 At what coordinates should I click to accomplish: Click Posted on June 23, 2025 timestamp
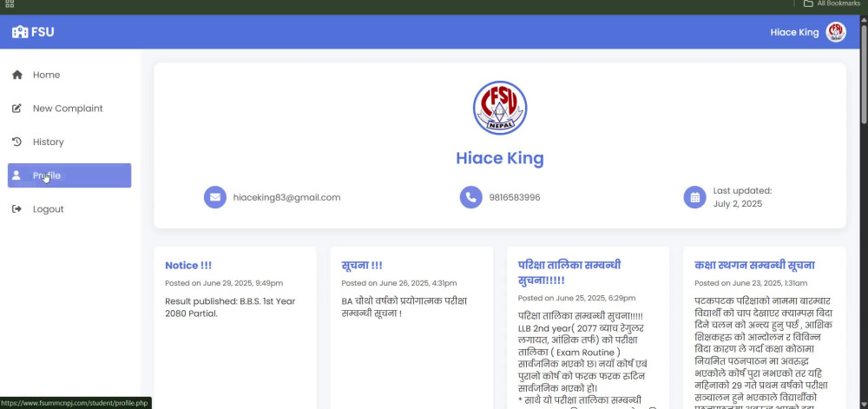(x=751, y=283)
